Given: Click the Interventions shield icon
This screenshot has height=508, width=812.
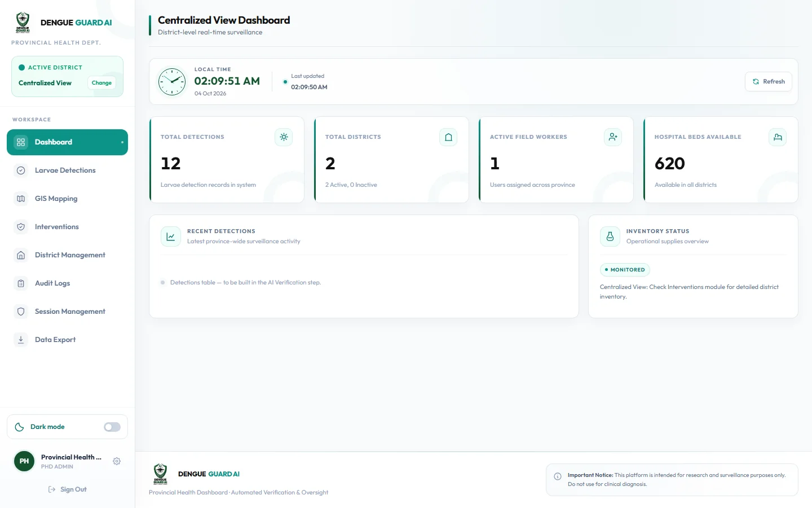Looking at the screenshot, I should pos(21,227).
